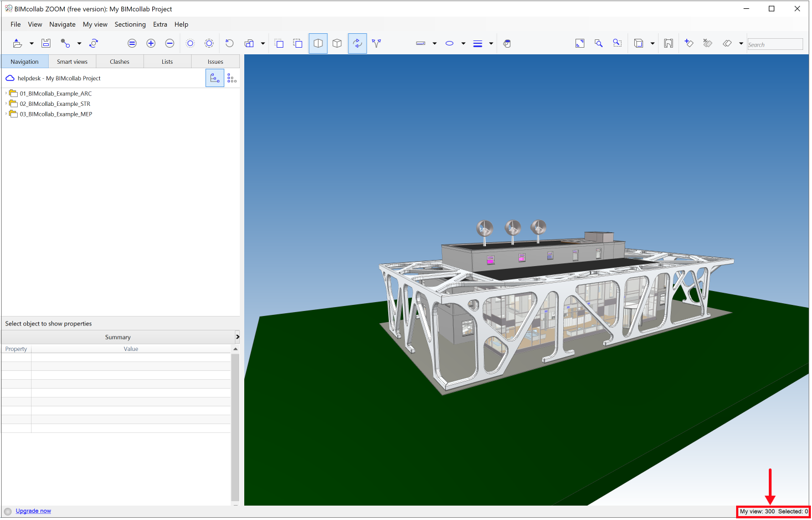
Task: Open the Help menu
Action: click(181, 24)
